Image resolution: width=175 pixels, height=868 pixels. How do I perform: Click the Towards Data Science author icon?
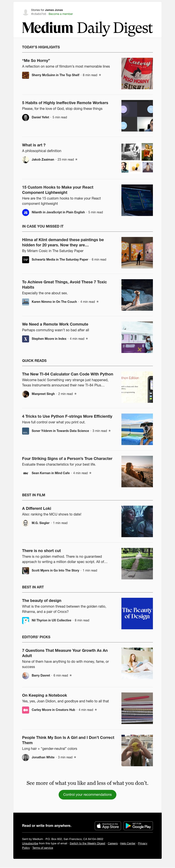[26, 431]
